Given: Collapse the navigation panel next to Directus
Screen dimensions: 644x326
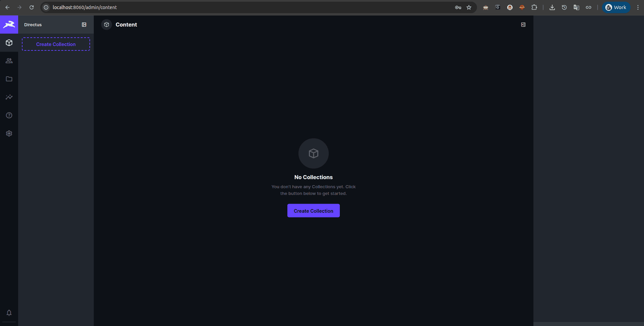Looking at the screenshot, I should pos(84,25).
